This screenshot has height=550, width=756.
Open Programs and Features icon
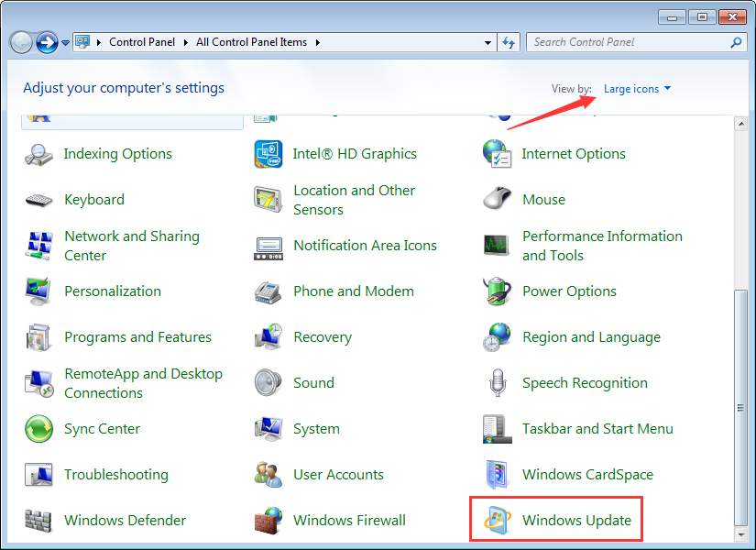[38, 337]
